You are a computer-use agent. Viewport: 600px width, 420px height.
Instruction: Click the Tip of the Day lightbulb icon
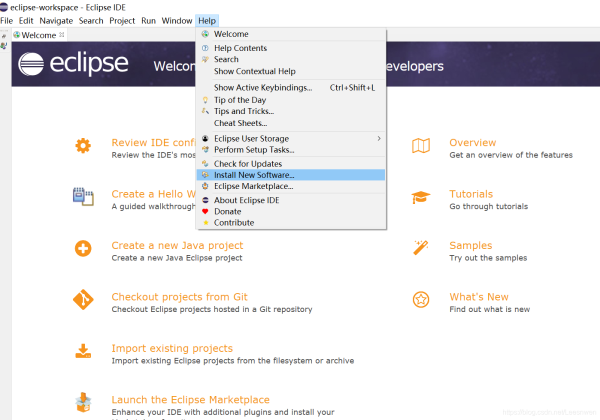(x=205, y=100)
